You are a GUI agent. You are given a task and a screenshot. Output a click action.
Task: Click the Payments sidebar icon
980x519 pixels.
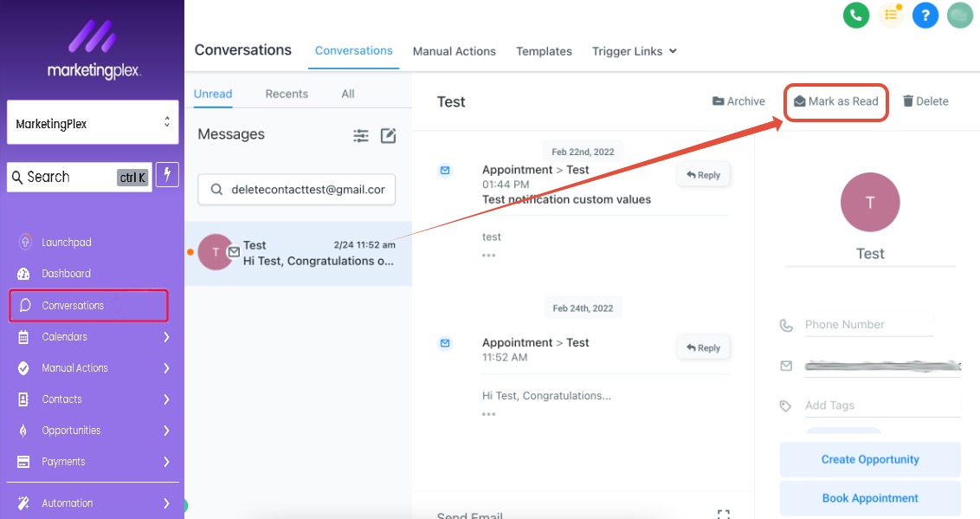[x=23, y=462]
